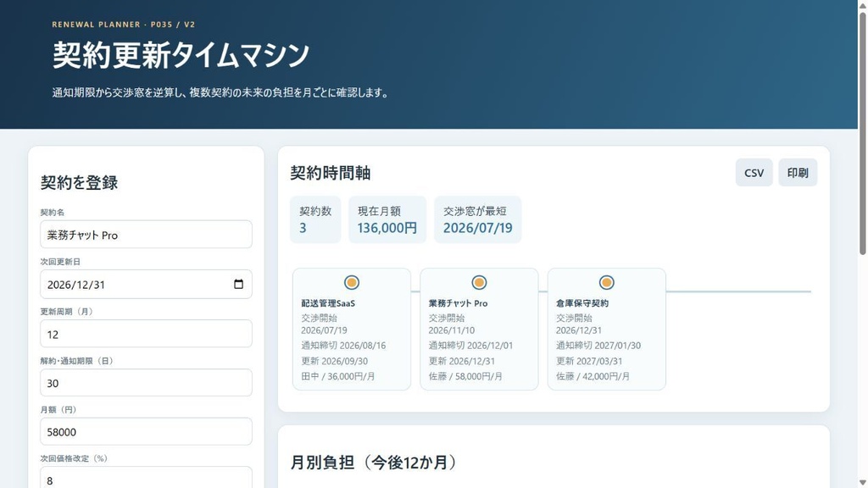Click the 倉庫保守契約 card title
The width and height of the screenshot is (868, 488).
(x=582, y=303)
